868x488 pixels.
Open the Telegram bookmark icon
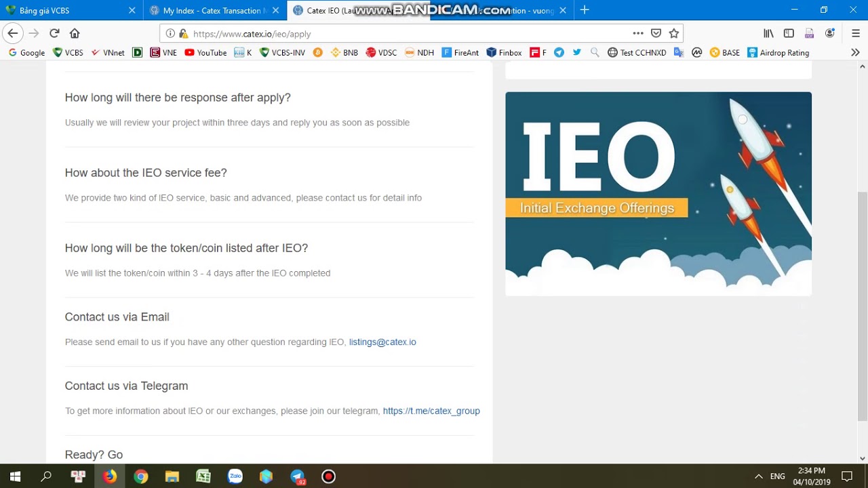(559, 52)
